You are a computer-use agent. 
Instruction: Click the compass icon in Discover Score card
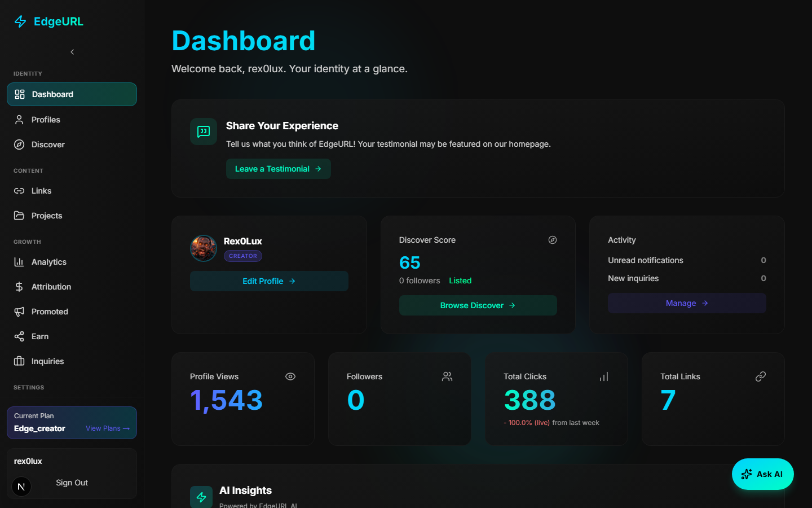553,240
